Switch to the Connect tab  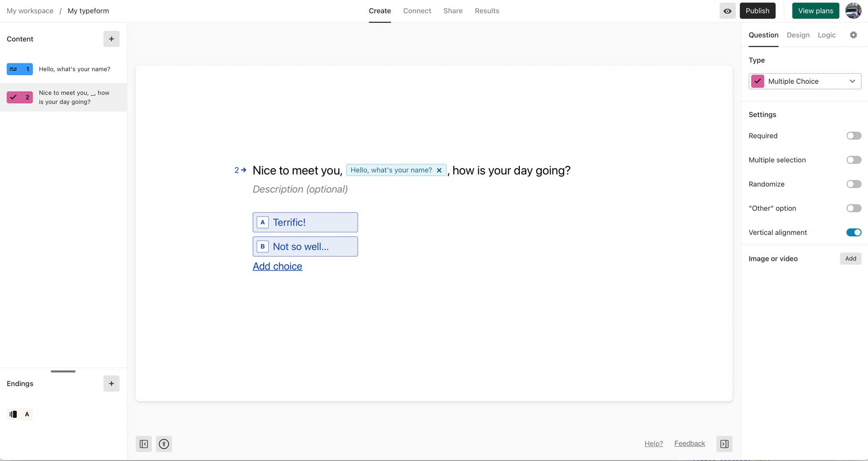coord(417,11)
